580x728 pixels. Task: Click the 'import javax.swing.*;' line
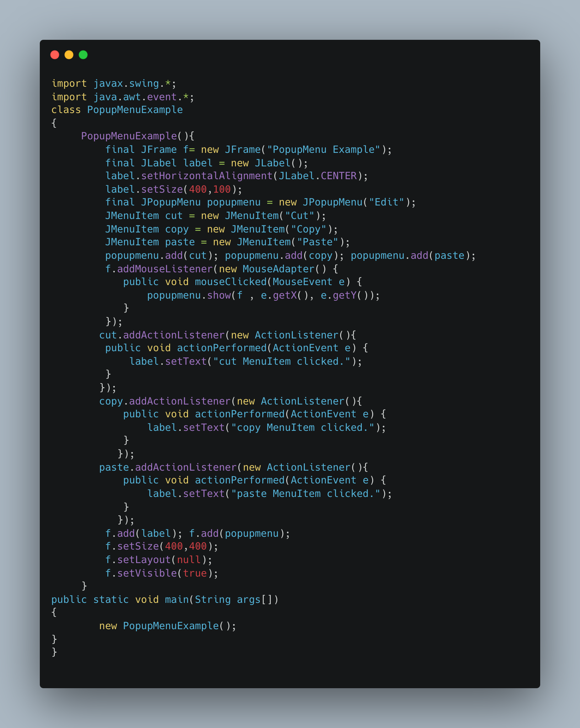pyautogui.click(x=114, y=84)
